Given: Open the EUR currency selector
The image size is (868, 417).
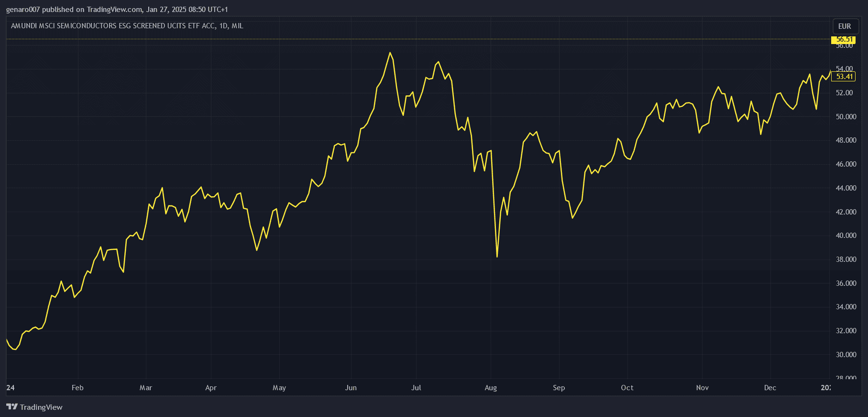Looking at the screenshot, I should tap(845, 26).
